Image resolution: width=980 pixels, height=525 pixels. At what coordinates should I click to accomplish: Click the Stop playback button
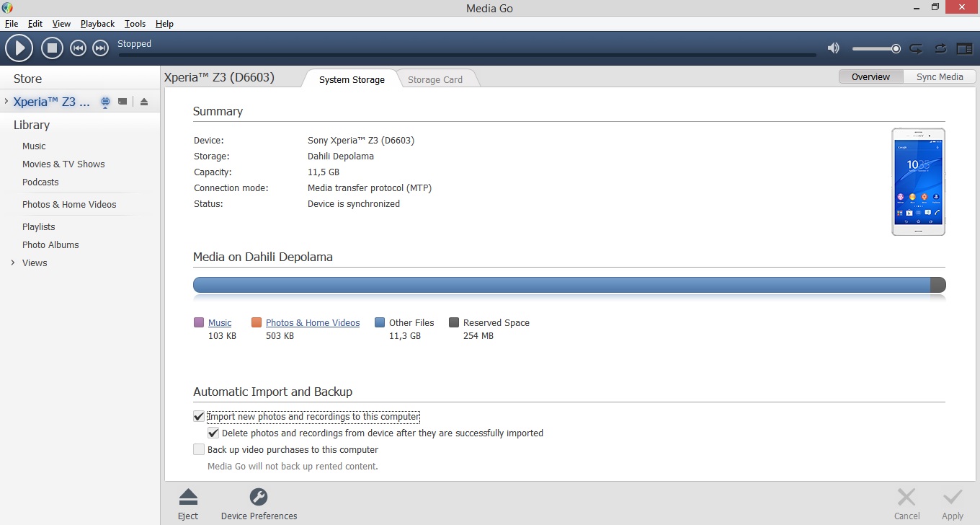52,48
